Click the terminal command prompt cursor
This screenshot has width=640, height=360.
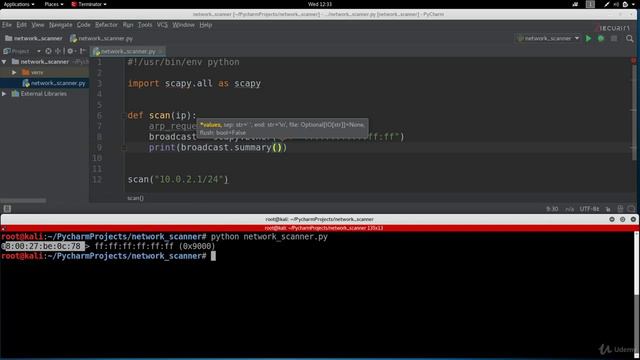pyautogui.click(x=213, y=256)
